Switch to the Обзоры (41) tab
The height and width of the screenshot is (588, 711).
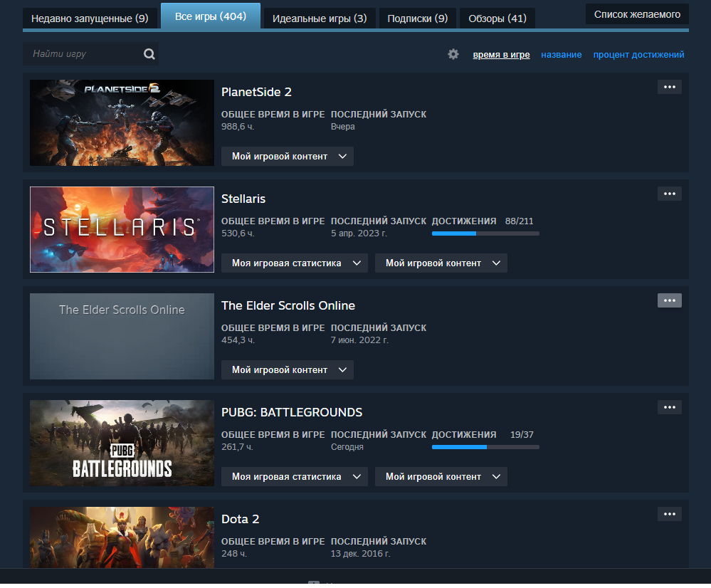click(497, 19)
